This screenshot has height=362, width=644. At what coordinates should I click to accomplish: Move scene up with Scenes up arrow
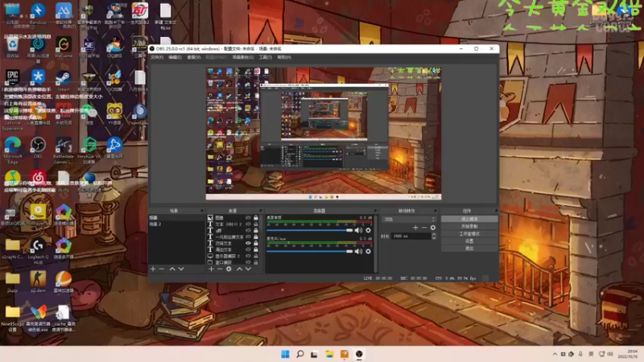172,269
